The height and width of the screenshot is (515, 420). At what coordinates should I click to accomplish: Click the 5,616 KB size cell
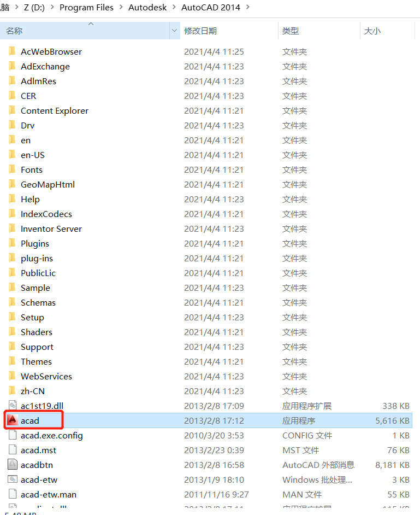click(x=393, y=421)
